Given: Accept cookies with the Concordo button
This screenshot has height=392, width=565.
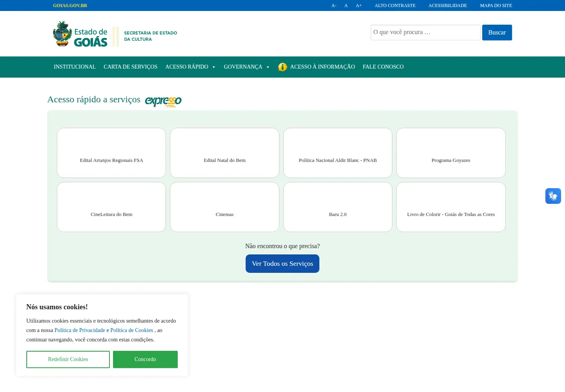Looking at the screenshot, I should (145, 359).
